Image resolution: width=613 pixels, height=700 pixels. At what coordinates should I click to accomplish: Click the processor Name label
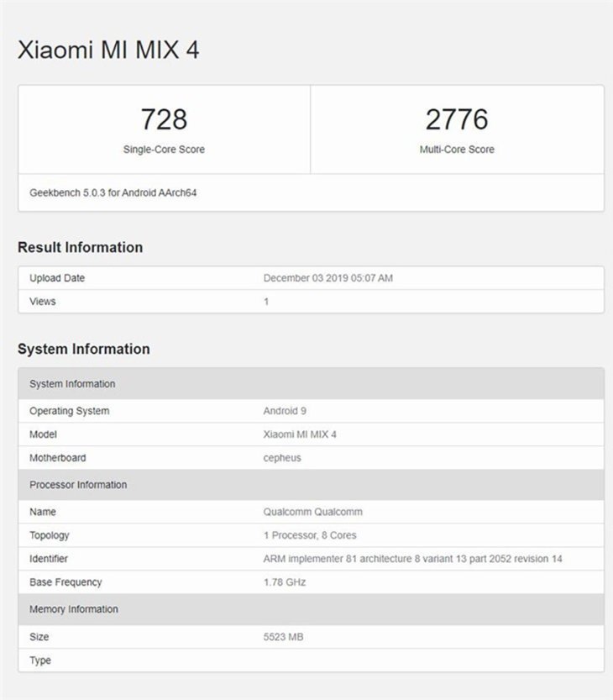pos(42,512)
